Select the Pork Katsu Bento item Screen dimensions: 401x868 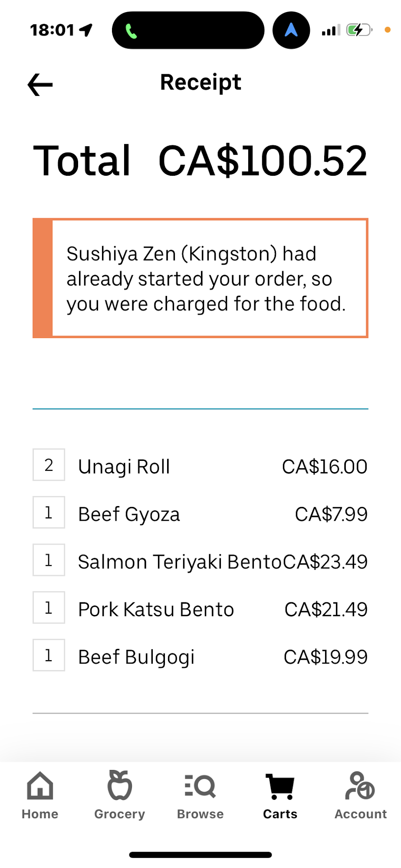click(x=156, y=610)
